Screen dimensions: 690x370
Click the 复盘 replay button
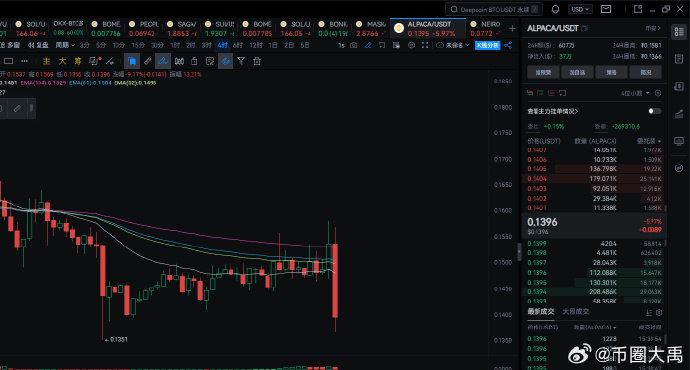38,45
